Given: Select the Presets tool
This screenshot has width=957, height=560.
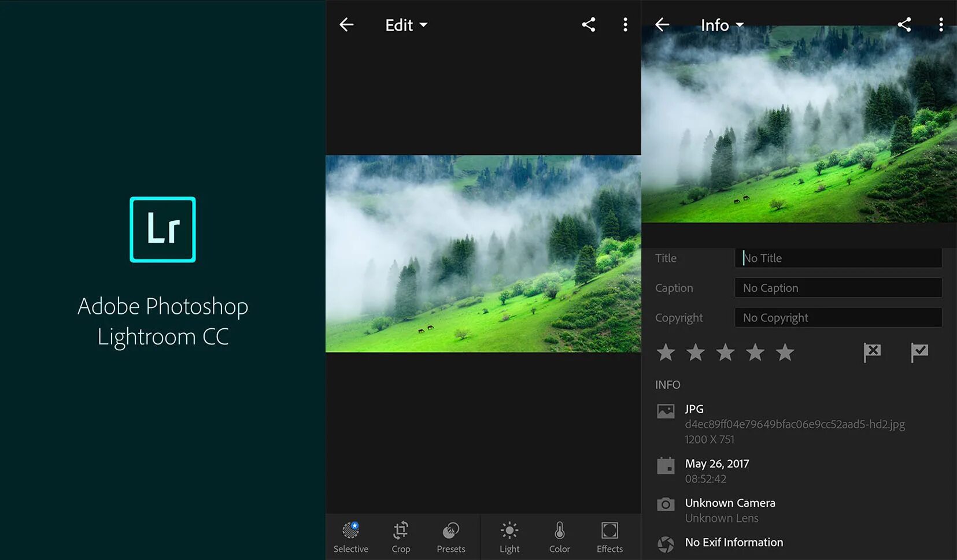Looking at the screenshot, I should (x=450, y=536).
